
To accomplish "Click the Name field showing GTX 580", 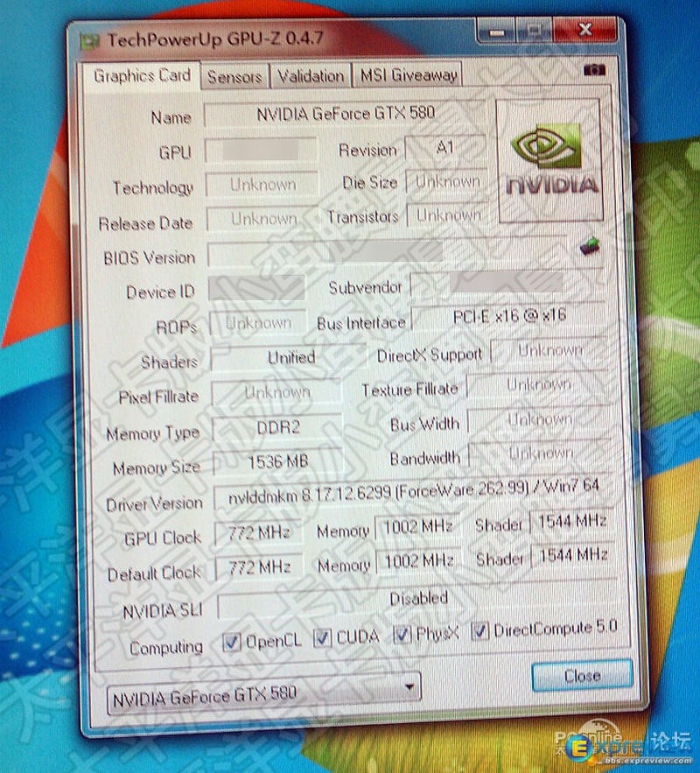I will 346,115.
